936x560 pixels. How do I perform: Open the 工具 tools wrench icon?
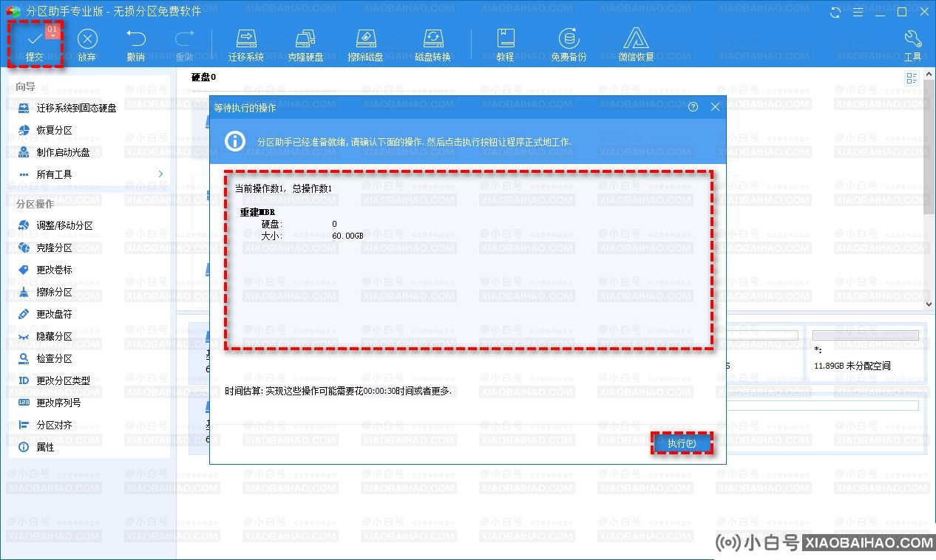click(x=912, y=44)
